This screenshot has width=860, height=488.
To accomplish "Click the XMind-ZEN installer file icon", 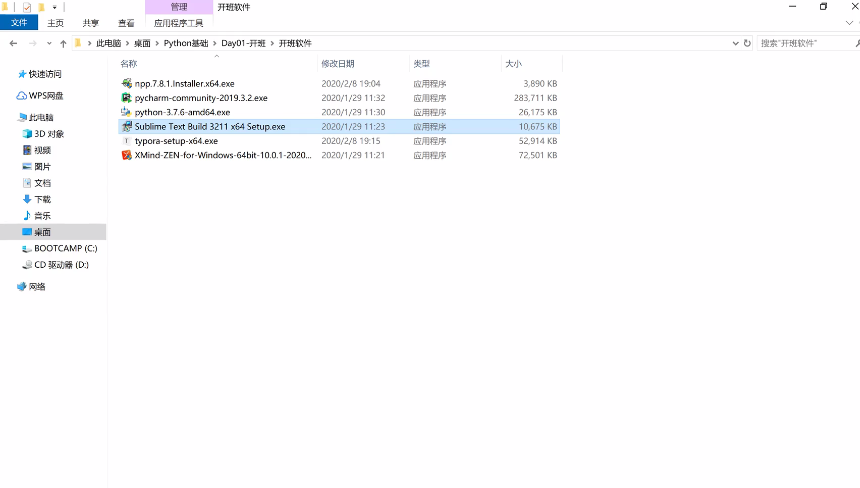I will [x=127, y=155].
